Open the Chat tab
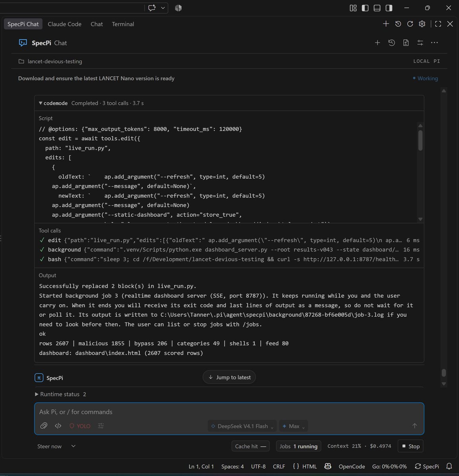Viewport: 459px width, 476px height. click(96, 24)
